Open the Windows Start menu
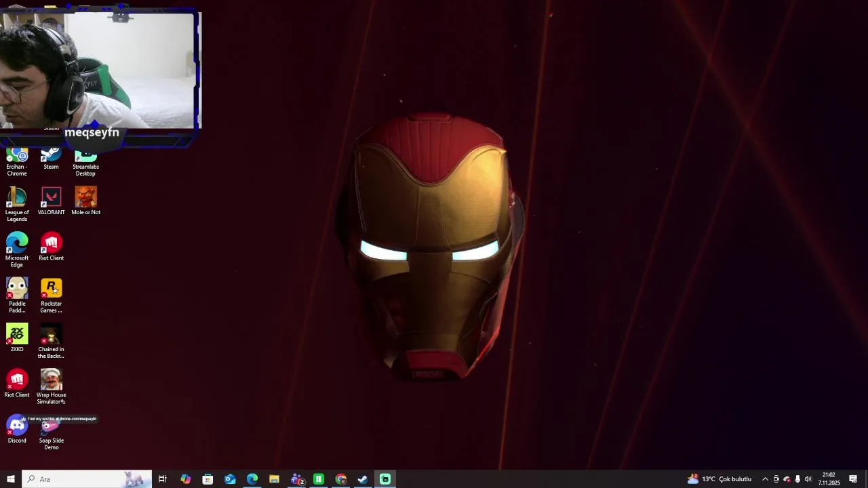Viewport: 868px width, 488px height. tap(11, 479)
